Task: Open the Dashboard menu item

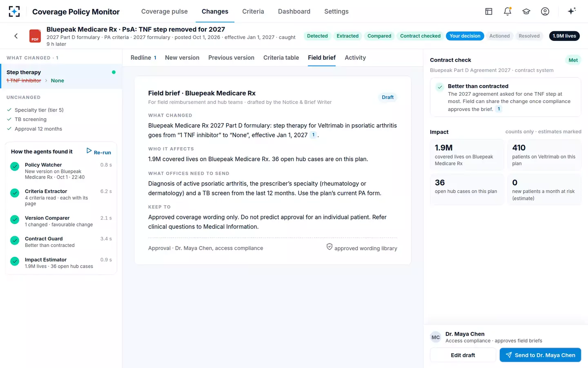Action: [x=294, y=11]
